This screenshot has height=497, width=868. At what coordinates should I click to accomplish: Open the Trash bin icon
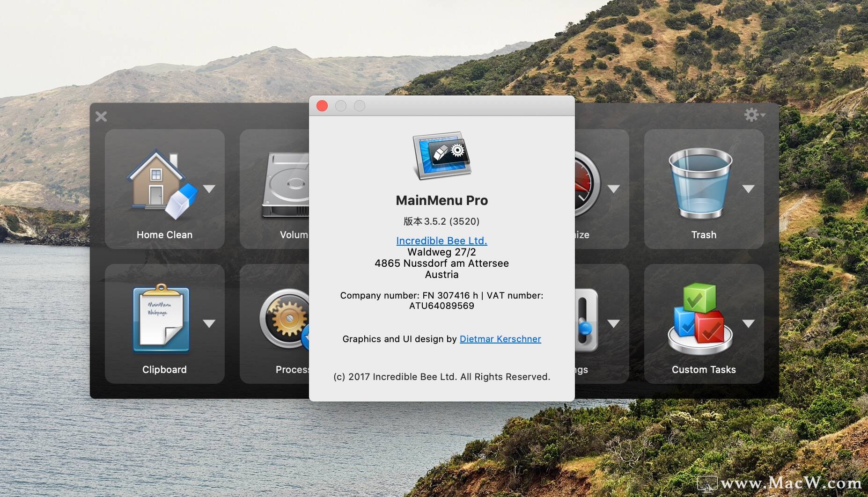pos(700,183)
